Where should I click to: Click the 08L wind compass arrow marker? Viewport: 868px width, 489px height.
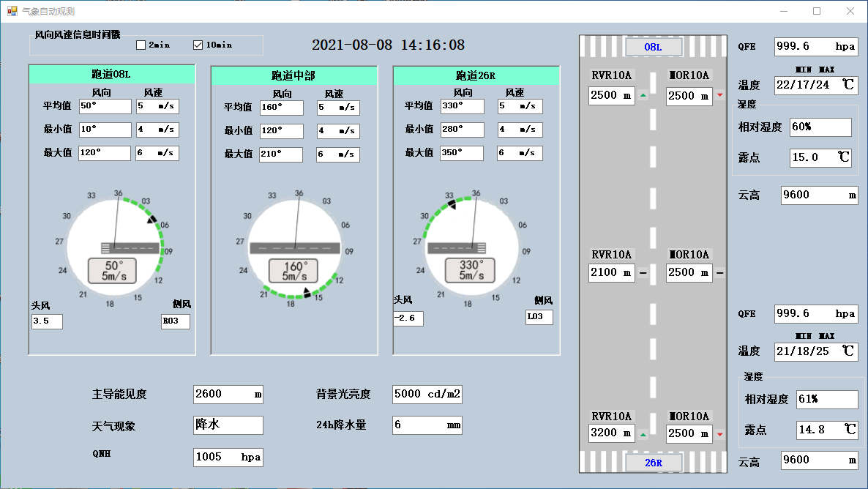pyautogui.click(x=152, y=220)
